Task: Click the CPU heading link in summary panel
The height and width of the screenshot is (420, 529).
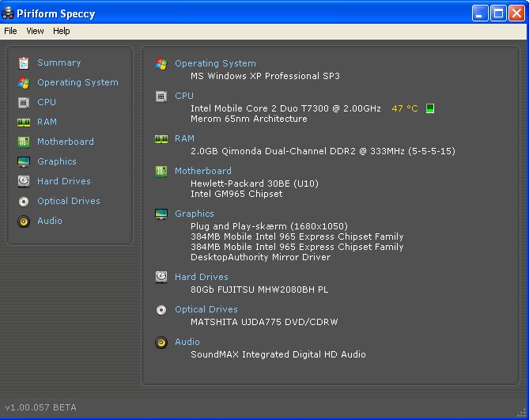Action: [183, 96]
